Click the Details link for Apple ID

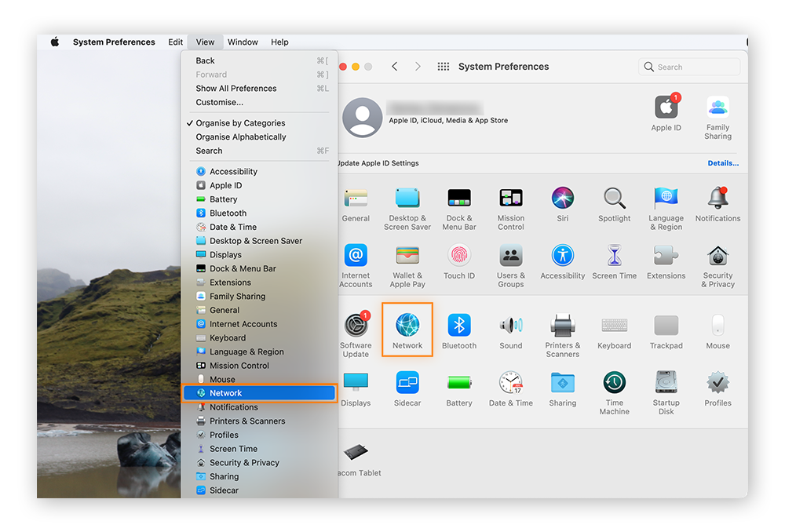tap(723, 162)
